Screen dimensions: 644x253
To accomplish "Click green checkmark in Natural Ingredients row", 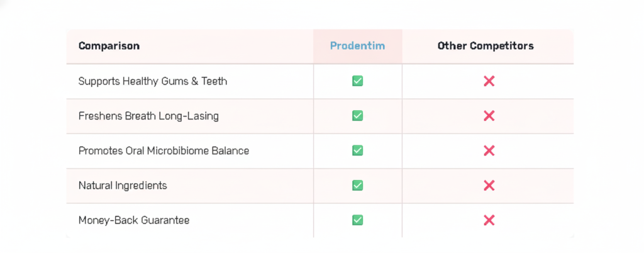I will pos(357,185).
